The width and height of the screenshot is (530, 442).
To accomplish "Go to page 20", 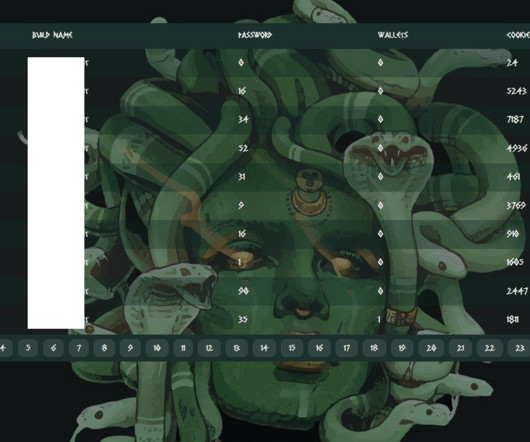I will tap(431, 348).
